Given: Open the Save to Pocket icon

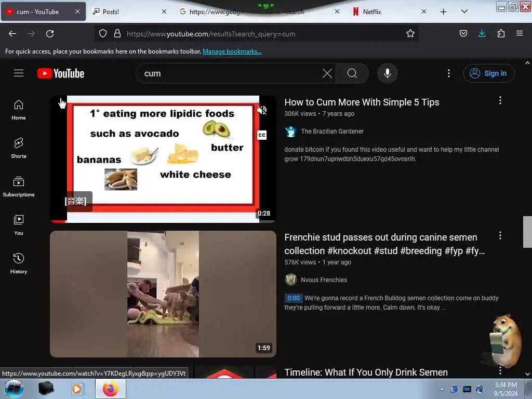Looking at the screenshot, I should click(463, 34).
